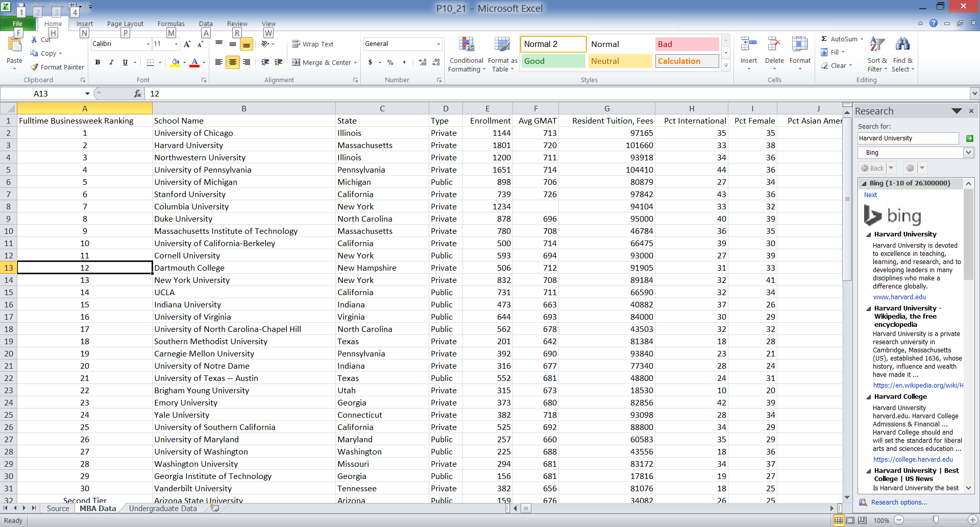Viewport: 980px width, 527px height.
Task: Increase font size with Grow Font
Action: point(187,44)
